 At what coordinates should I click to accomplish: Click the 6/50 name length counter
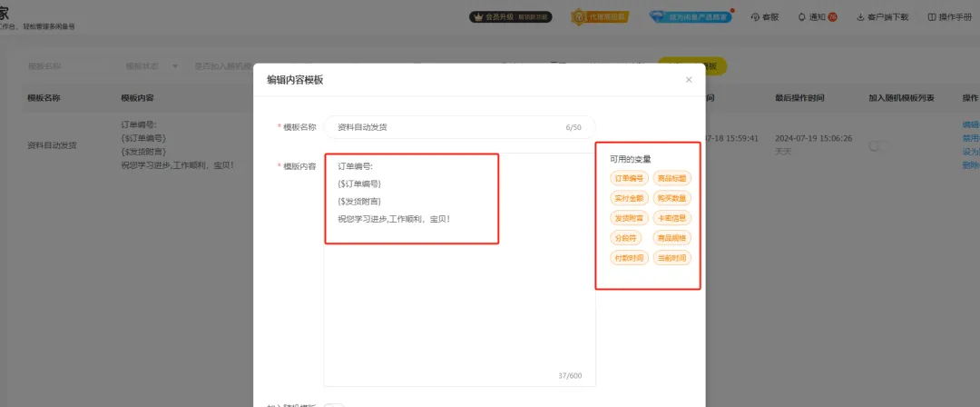click(x=573, y=127)
